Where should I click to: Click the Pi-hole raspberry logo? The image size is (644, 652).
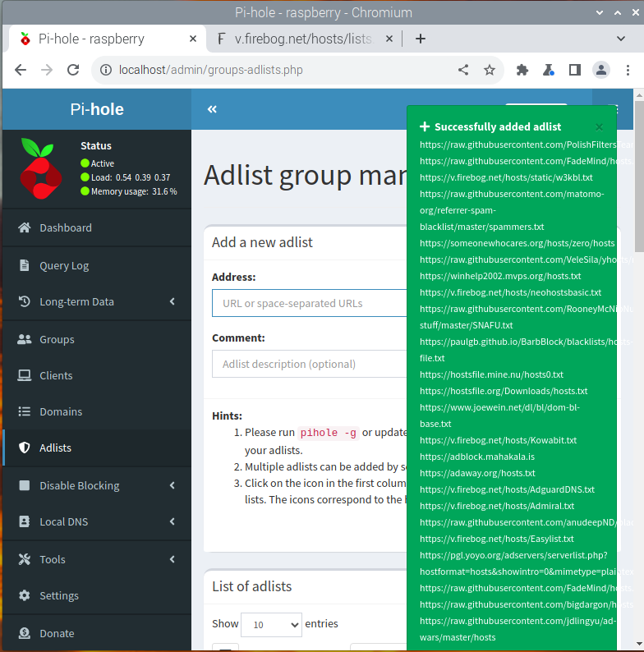pos(40,168)
